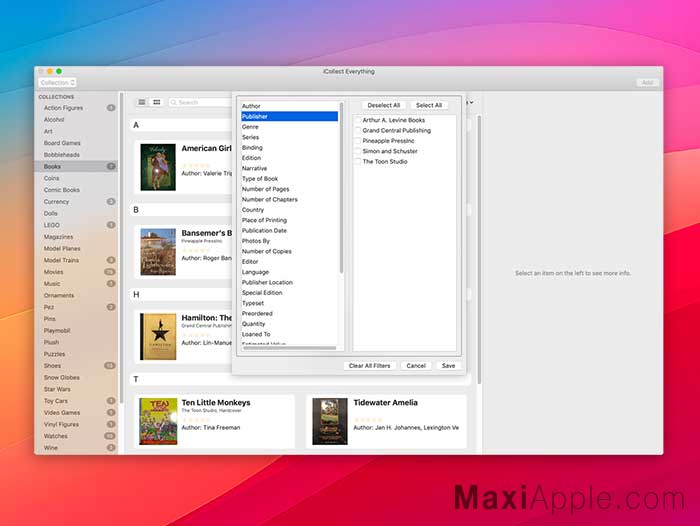
Task: Select Publisher Location filter field
Action: click(x=289, y=282)
